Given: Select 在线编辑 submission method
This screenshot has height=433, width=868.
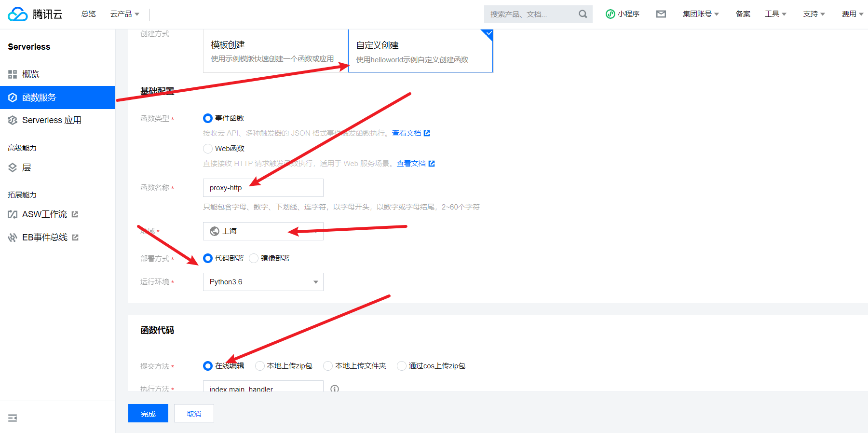Looking at the screenshot, I should click(x=208, y=366).
